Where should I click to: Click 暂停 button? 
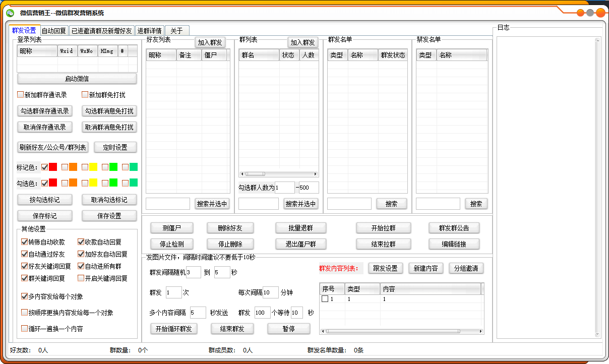289,329
